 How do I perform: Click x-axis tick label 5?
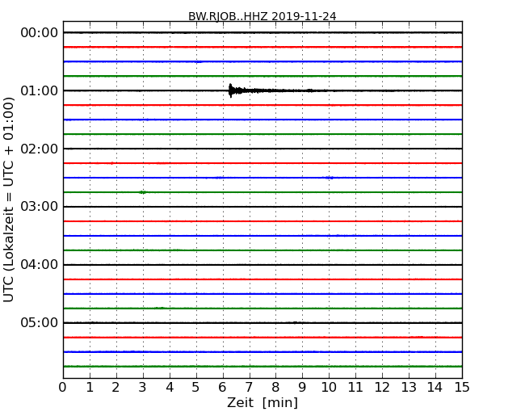196,388
